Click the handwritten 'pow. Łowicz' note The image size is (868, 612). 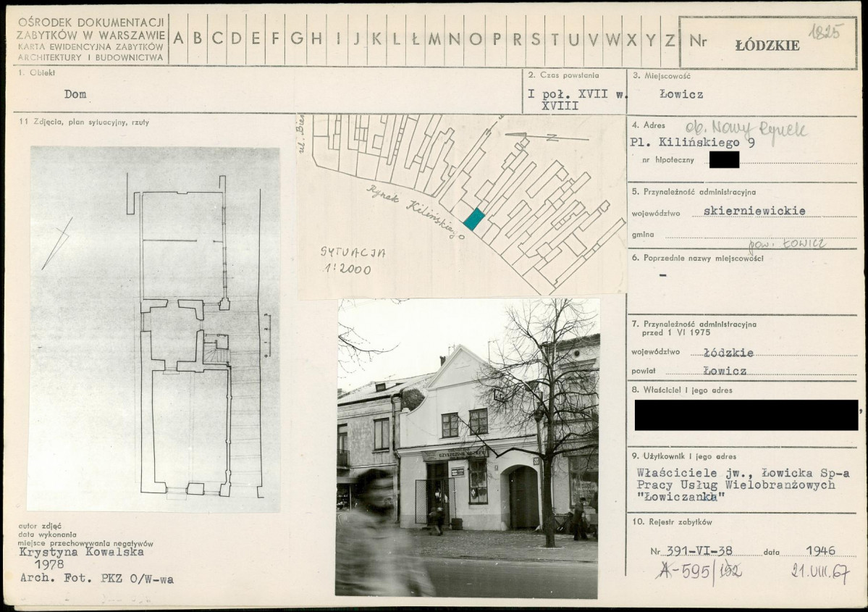point(787,243)
